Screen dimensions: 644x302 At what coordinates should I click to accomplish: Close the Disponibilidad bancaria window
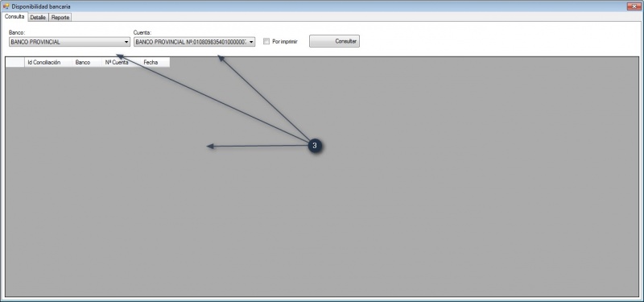tap(632, 6)
